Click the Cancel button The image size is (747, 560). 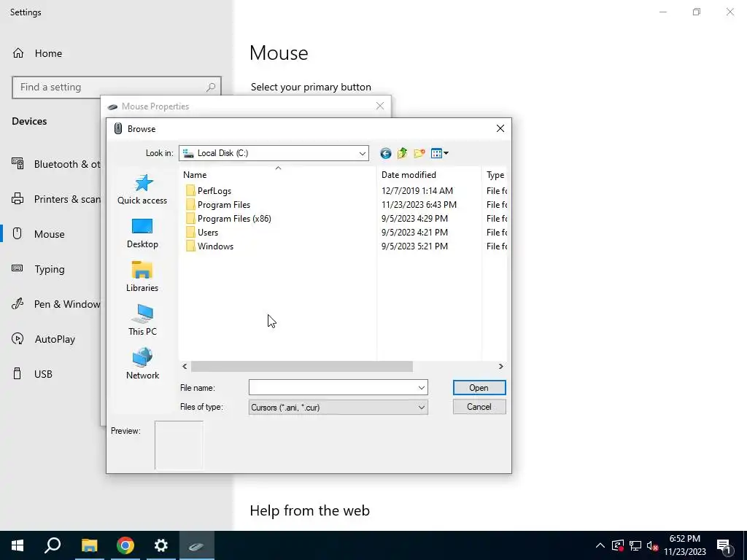479,407
